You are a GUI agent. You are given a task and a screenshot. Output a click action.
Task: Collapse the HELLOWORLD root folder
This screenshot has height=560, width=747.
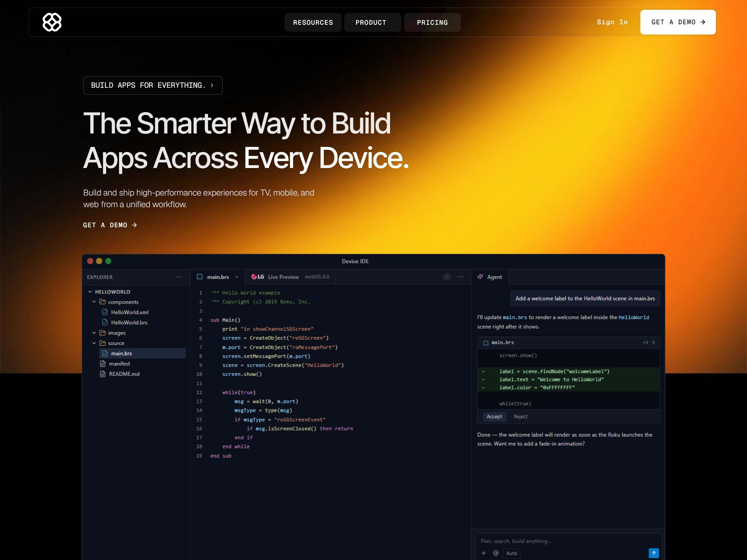(90, 292)
